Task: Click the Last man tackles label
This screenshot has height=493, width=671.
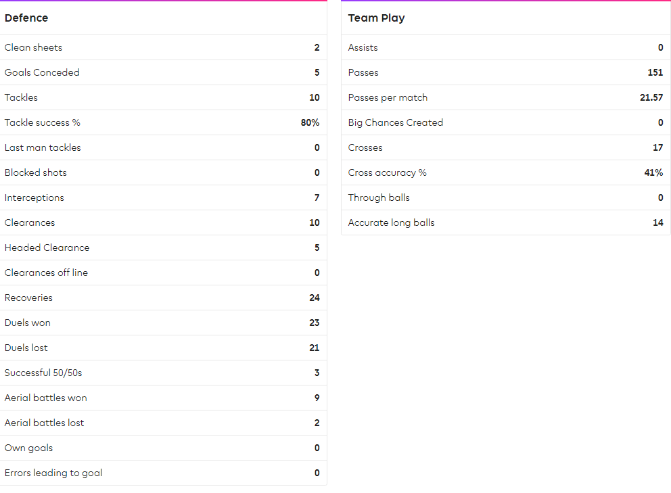Action: [x=43, y=148]
